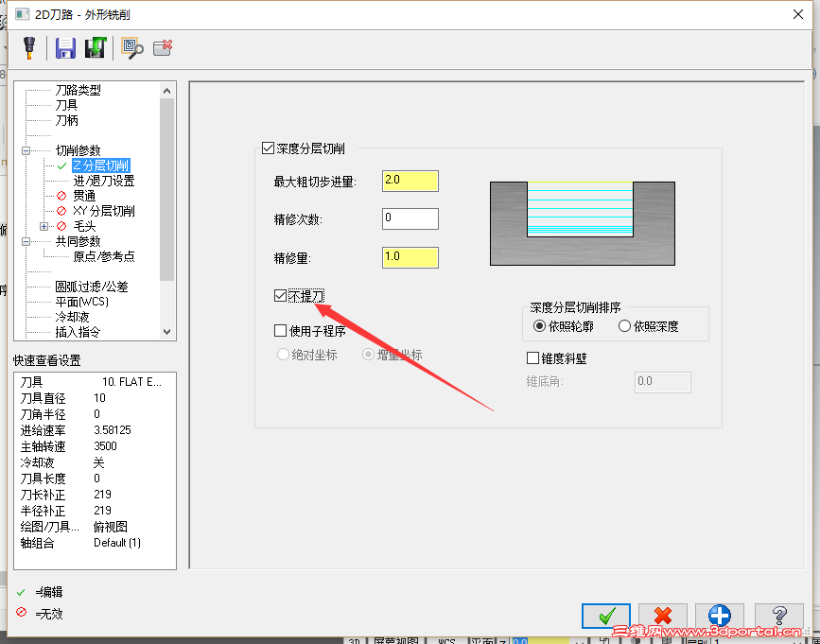Save parameters using the floppy disk icon
Image resolution: width=820 pixels, height=644 pixels.
[x=65, y=47]
